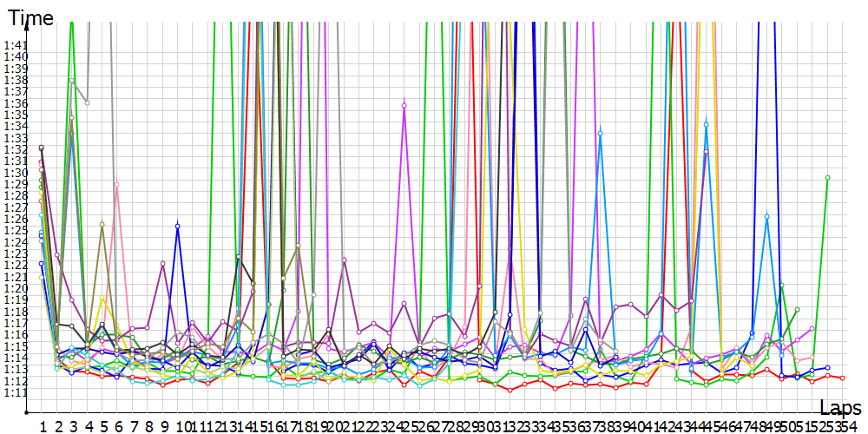Image resolution: width=868 pixels, height=434 pixels.
Task: Select the light blue peak at lap 49
Action: tap(767, 217)
